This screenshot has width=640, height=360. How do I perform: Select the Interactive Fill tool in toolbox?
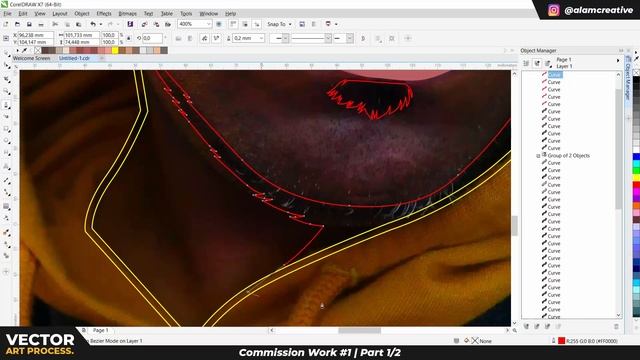pyautogui.click(x=7, y=244)
